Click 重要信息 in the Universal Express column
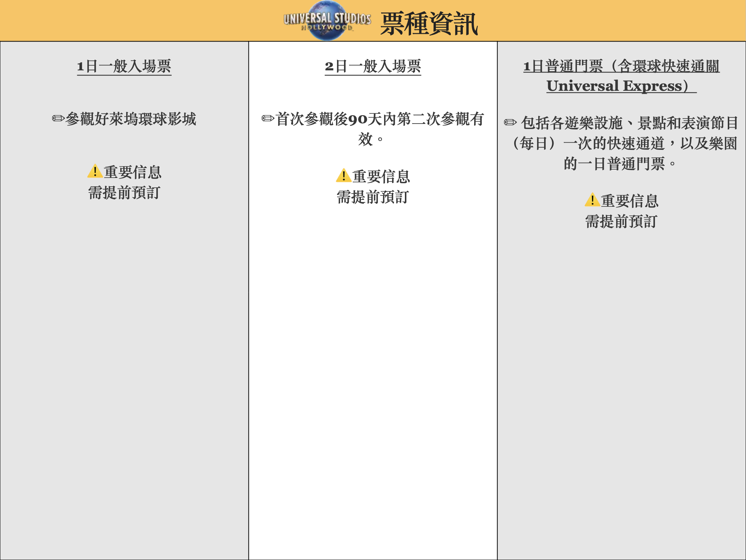This screenshot has height=560, width=746. (x=630, y=201)
